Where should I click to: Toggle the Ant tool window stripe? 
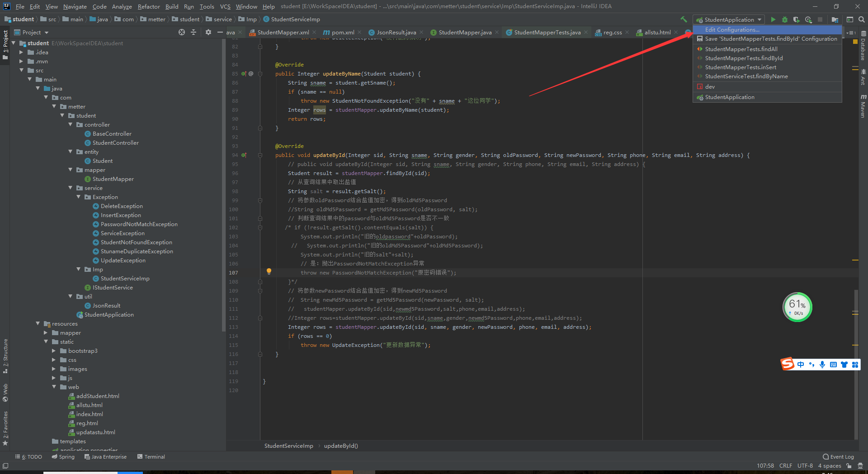tap(863, 77)
